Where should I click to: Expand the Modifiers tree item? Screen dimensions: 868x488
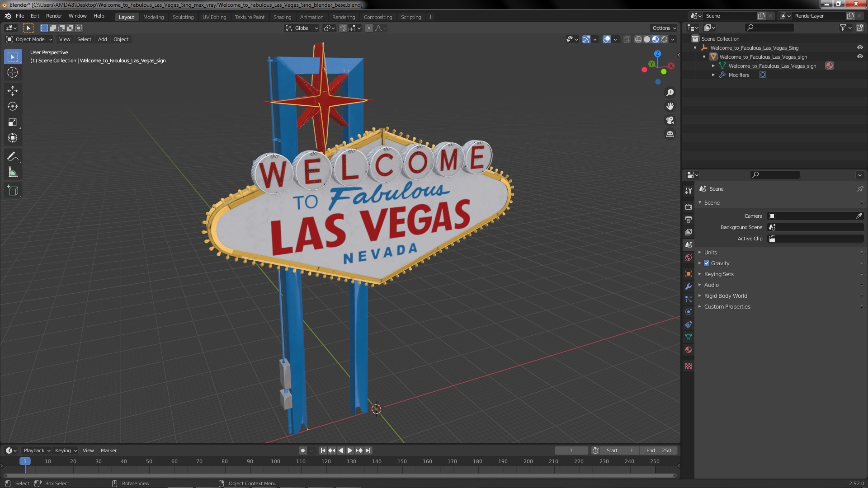(713, 75)
